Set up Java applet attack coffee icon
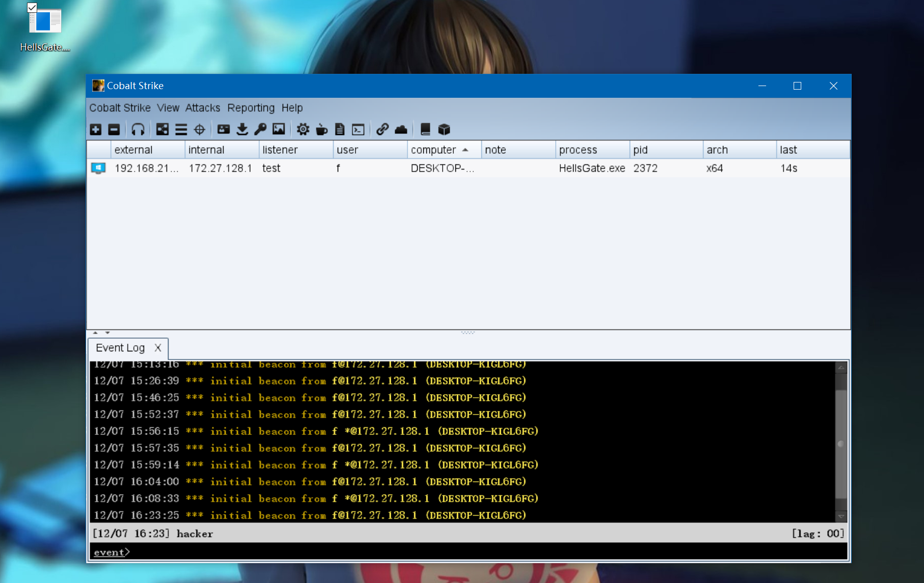Image resolution: width=924 pixels, height=583 pixels. (x=321, y=129)
